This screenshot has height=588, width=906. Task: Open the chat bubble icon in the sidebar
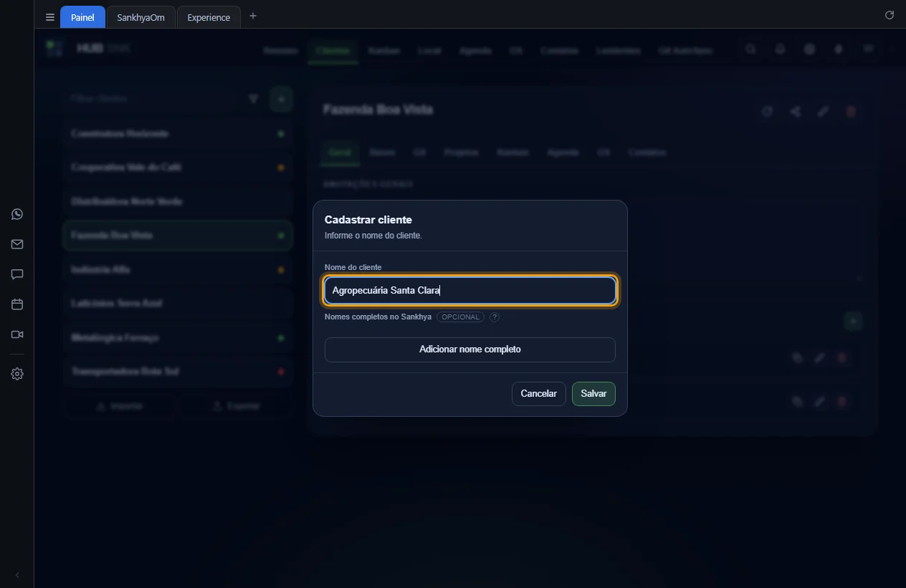click(17, 274)
